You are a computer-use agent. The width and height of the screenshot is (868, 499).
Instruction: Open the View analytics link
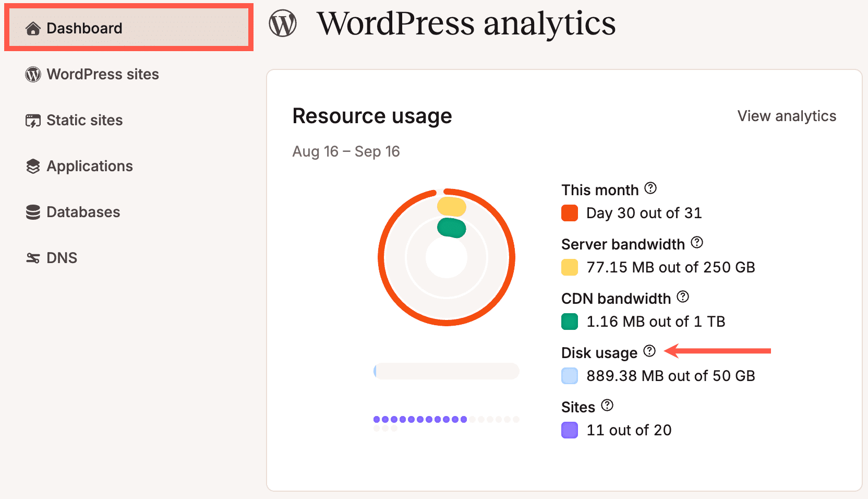point(787,116)
